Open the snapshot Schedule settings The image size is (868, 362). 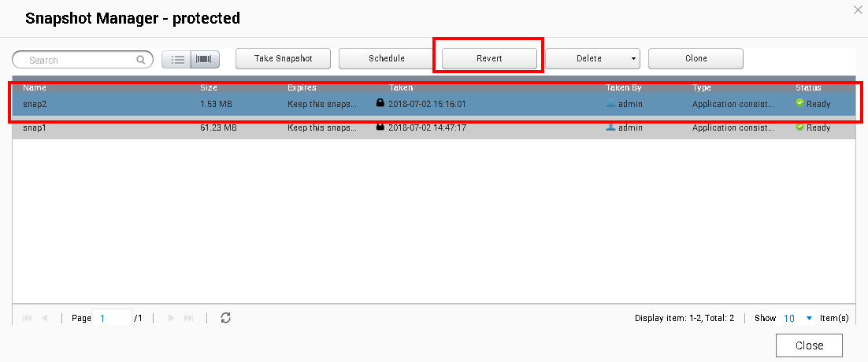386,59
